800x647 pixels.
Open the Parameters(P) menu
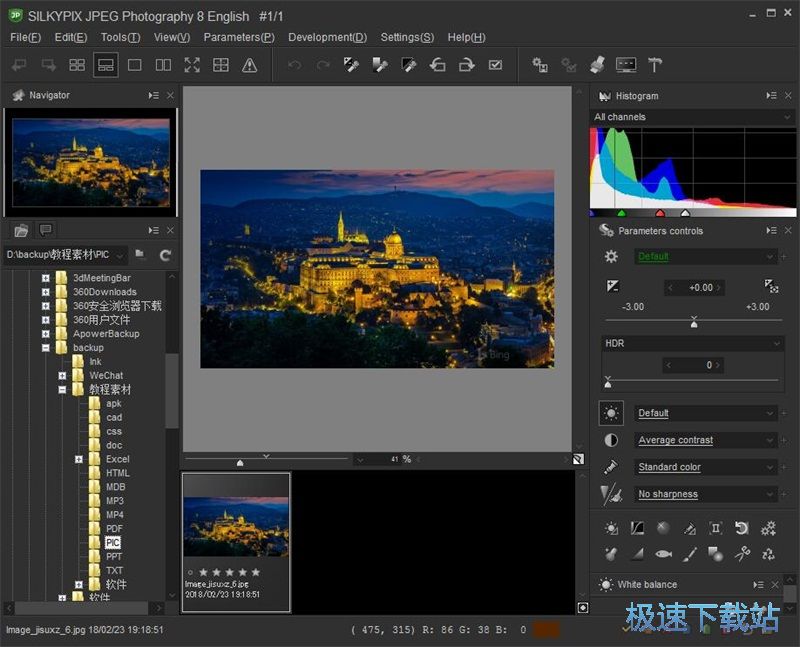pos(238,37)
